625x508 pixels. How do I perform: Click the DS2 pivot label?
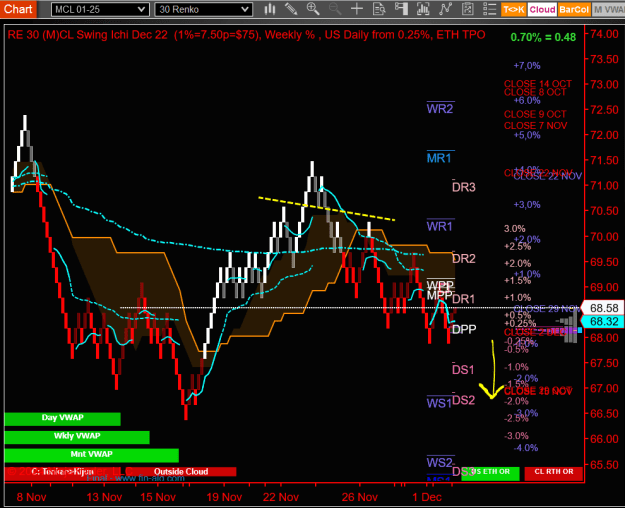tap(464, 400)
